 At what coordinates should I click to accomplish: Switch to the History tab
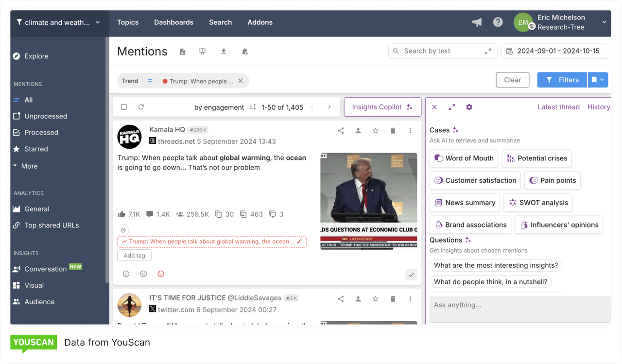pos(598,107)
